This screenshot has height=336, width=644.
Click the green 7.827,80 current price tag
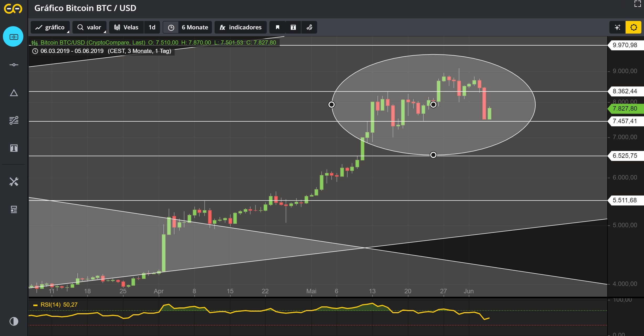click(626, 109)
